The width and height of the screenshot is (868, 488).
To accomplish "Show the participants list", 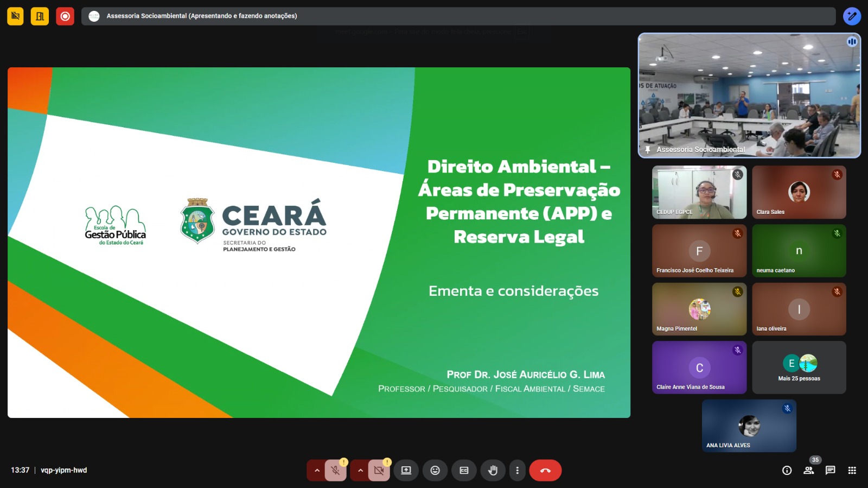I will pos(808,471).
